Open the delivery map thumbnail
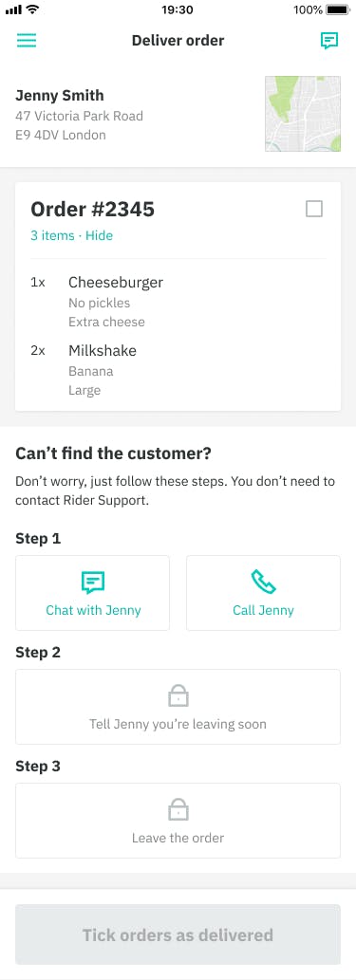 (303, 114)
